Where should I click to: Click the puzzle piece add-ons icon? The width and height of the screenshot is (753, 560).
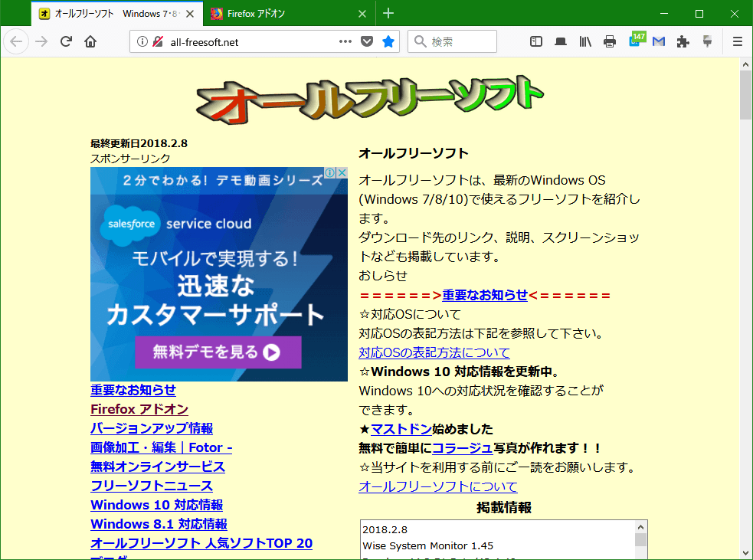coord(683,42)
